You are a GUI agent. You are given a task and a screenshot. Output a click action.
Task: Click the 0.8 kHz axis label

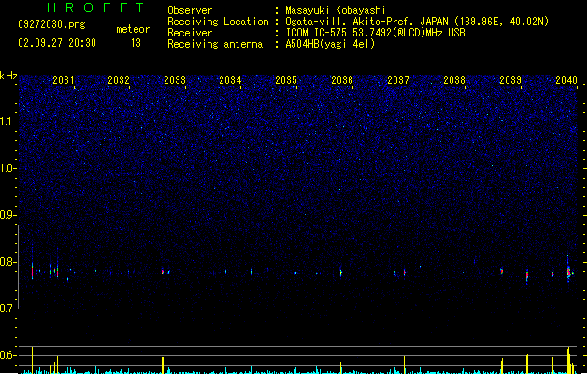tap(7, 262)
